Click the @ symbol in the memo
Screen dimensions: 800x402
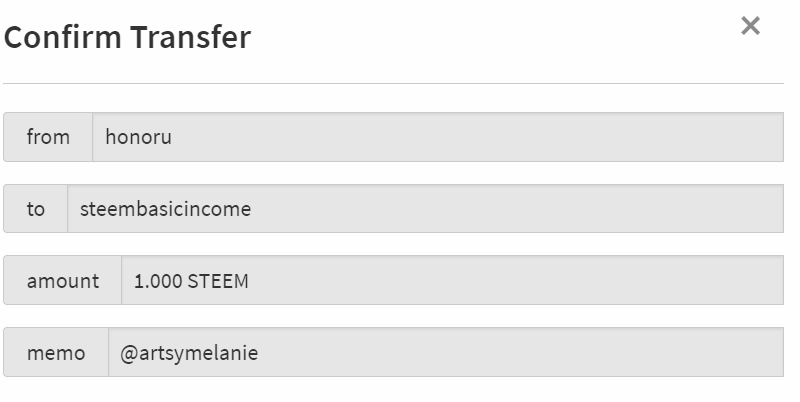(129, 354)
